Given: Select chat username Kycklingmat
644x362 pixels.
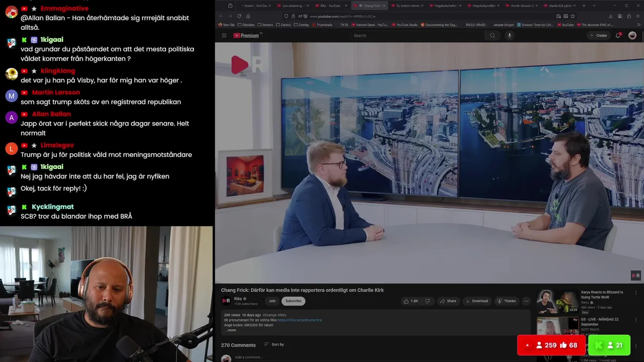Looking at the screenshot, I should tap(53, 207).
